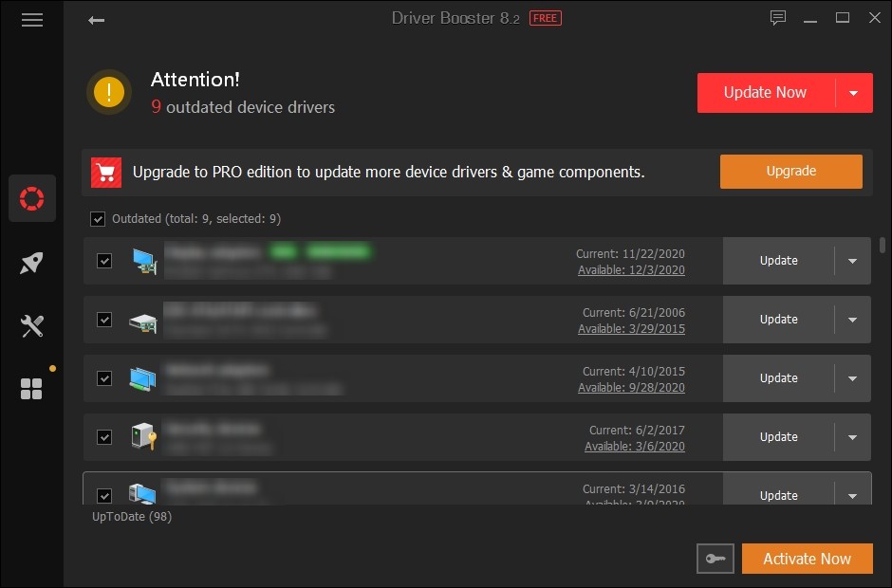Screen dimensions: 892x588
Task: Open the Available: 12/3/2020 link
Action: (631, 270)
